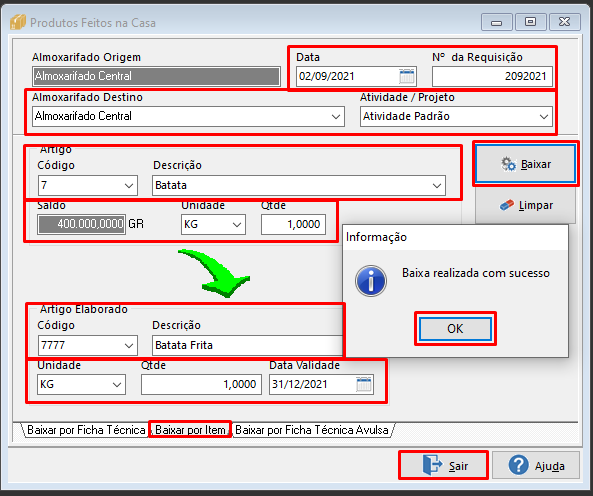Open Artigo Descrição dropdown showing Batata
This screenshot has width=593, height=496.
tap(437, 186)
